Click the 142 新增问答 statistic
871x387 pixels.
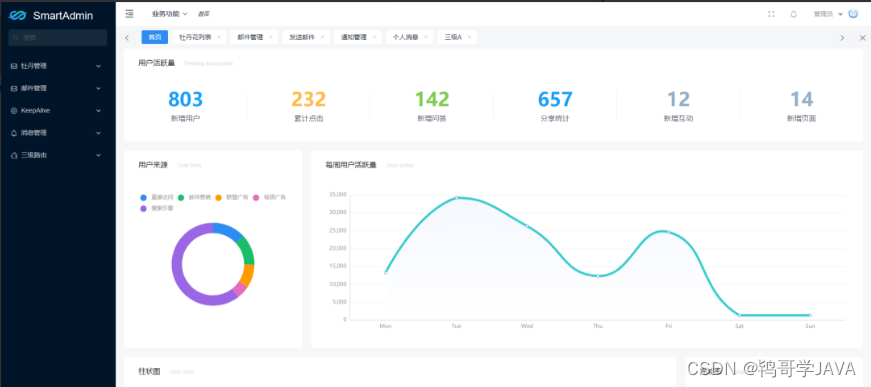(432, 105)
